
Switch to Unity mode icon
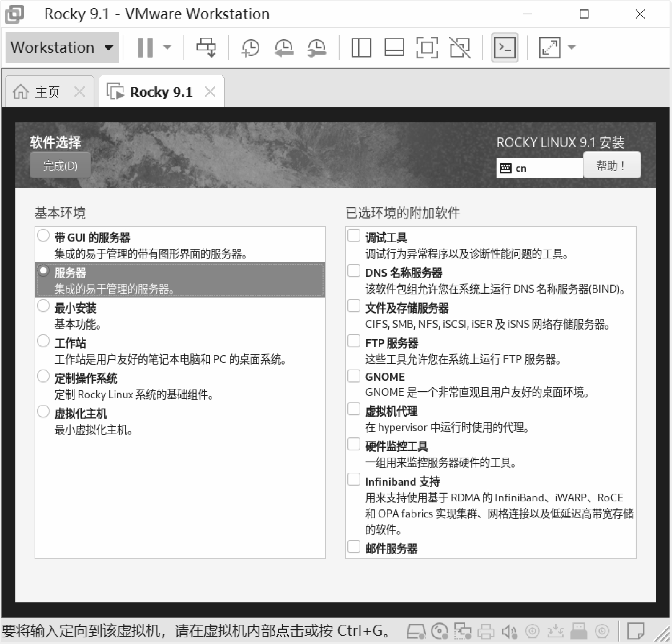460,47
